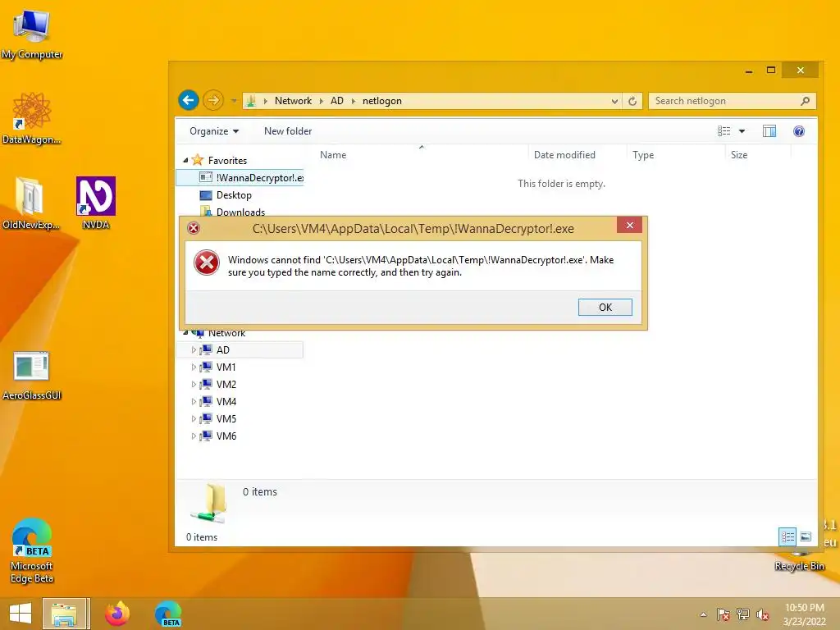Collapse the Favorites tree group
The image size is (840, 630).
click(185, 160)
